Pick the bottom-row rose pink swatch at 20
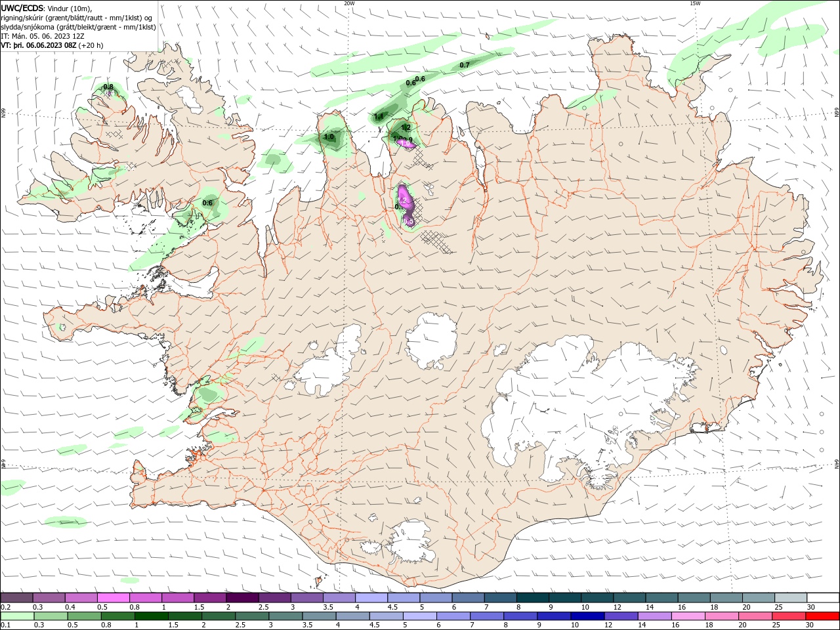 755,616
